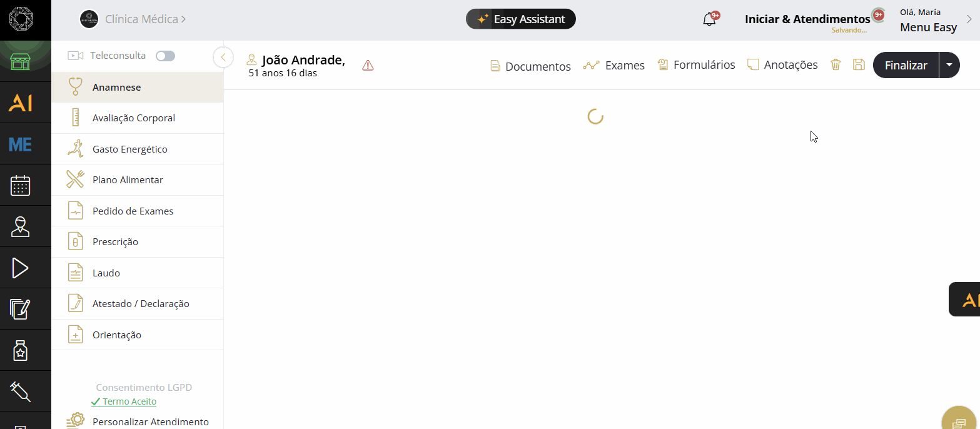Click the AI icon in left sidebar
This screenshot has height=429, width=980.
click(x=21, y=103)
